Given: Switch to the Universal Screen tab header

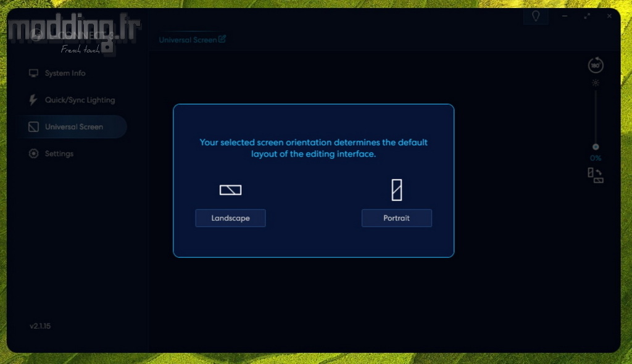Looking at the screenshot, I should [188, 40].
